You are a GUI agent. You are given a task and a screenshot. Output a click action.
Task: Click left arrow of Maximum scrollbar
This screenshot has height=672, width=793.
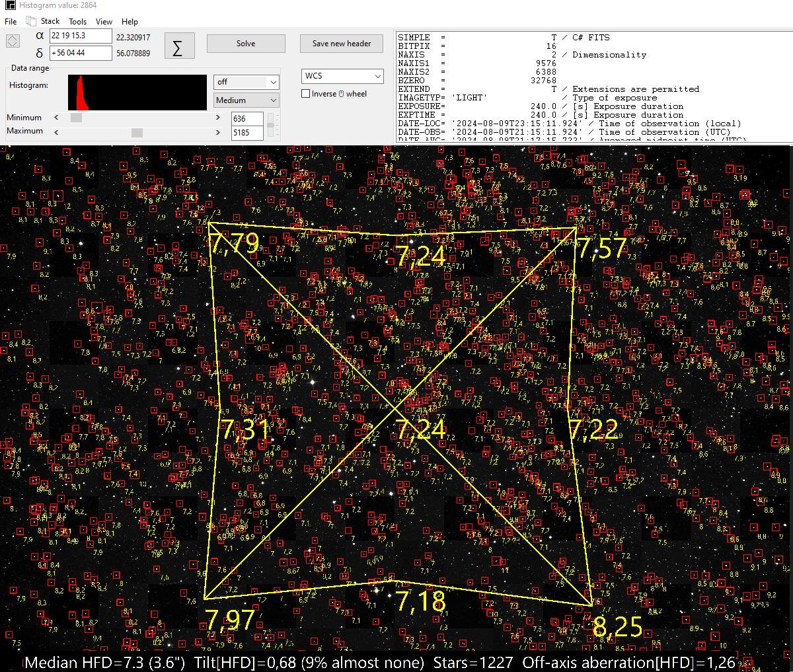pyautogui.click(x=56, y=132)
